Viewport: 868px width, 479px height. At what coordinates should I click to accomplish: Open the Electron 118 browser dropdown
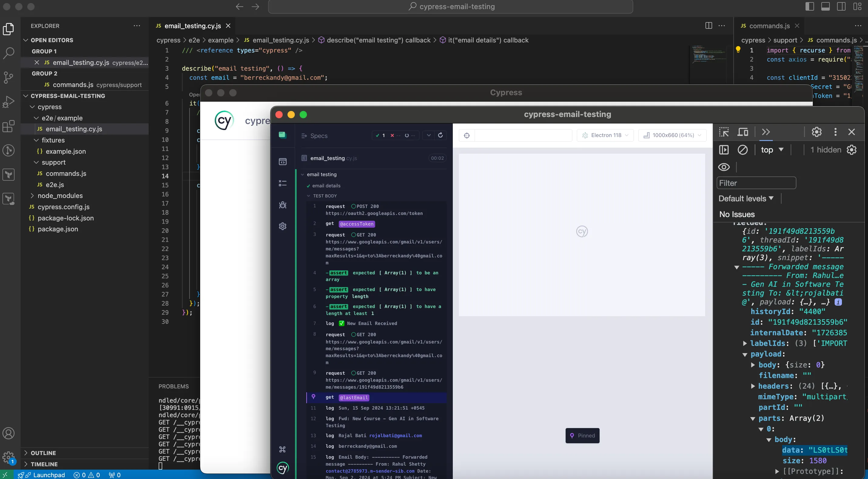pos(605,136)
